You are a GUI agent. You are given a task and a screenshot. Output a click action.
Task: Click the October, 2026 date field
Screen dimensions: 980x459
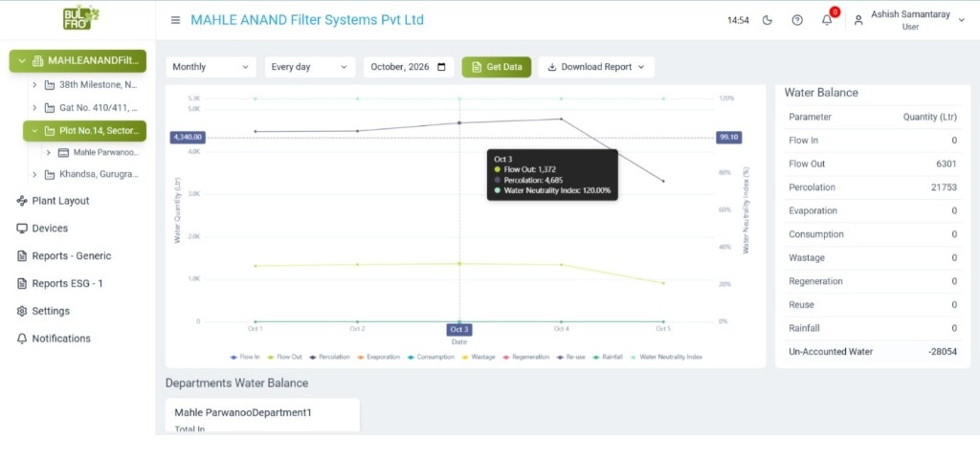(408, 67)
